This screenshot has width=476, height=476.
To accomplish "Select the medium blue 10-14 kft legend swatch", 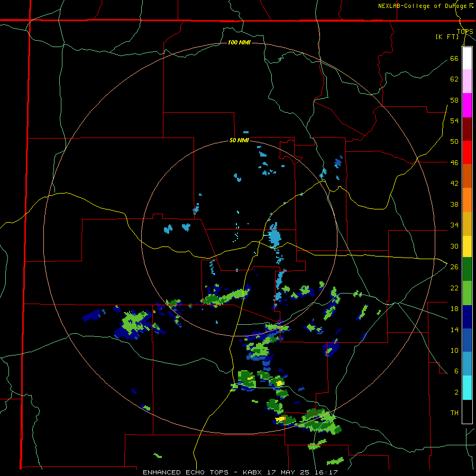I will tap(467, 341).
